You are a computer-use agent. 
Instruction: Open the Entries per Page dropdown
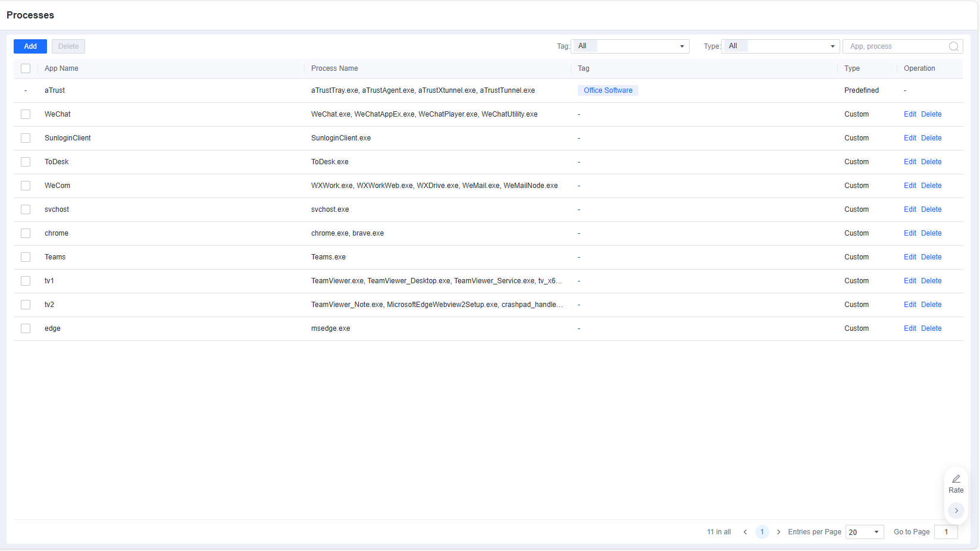[865, 532]
